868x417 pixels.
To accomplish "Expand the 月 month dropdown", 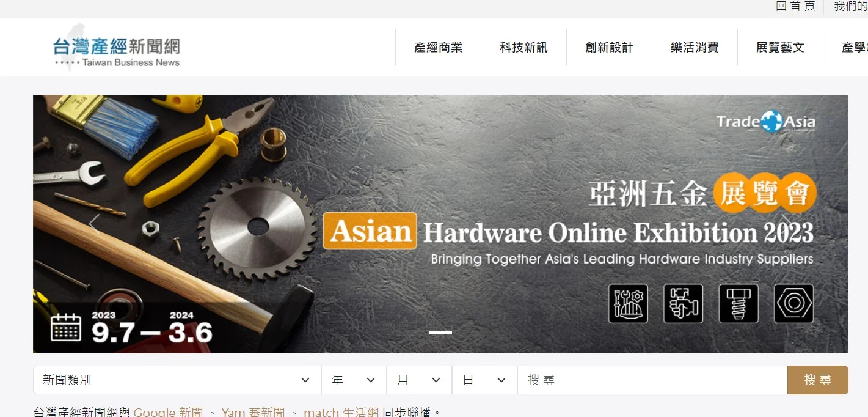I will (x=420, y=380).
